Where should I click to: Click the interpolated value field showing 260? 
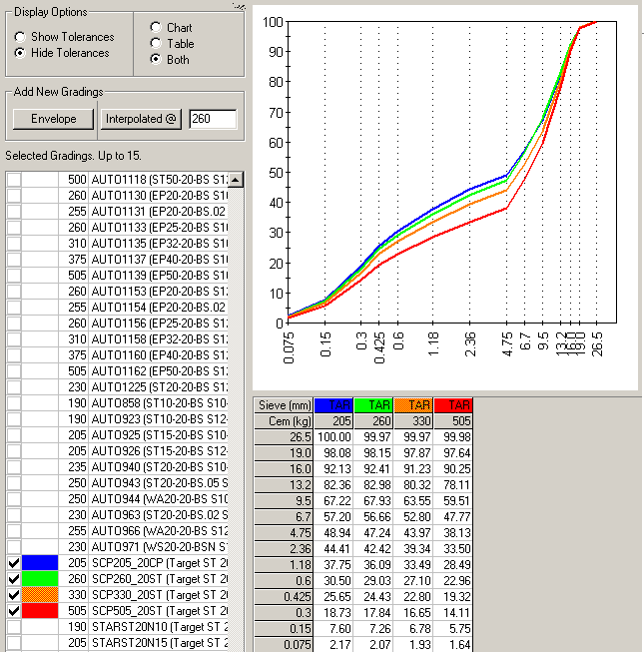pyautogui.click(x=213, y=119)
